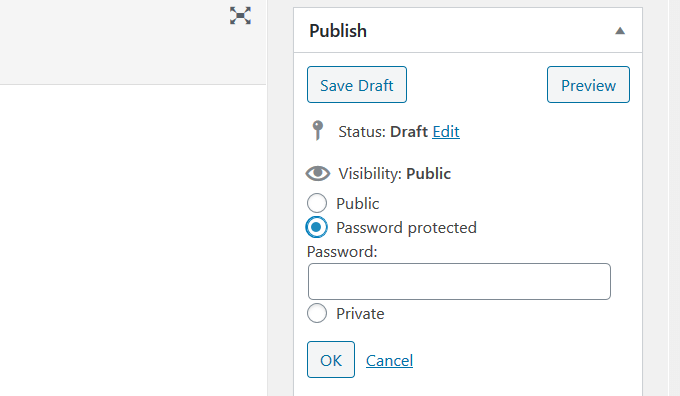Screen dimensions: 680x396
Task: Click the Public option label text
Action: coord(358,203)
